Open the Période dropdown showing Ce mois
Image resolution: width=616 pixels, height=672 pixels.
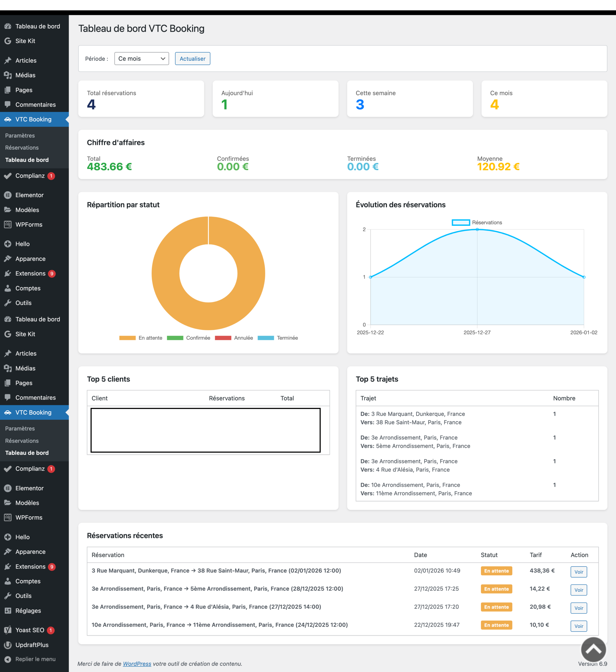point(141,59)
